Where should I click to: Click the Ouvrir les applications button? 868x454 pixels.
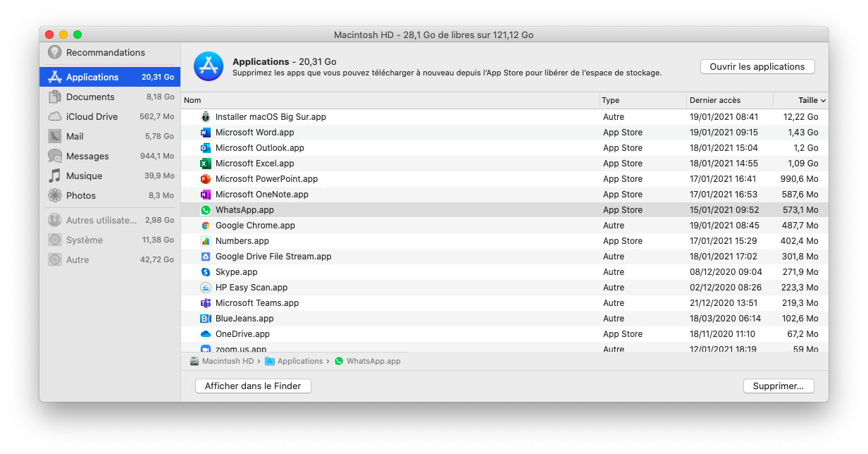757,66
